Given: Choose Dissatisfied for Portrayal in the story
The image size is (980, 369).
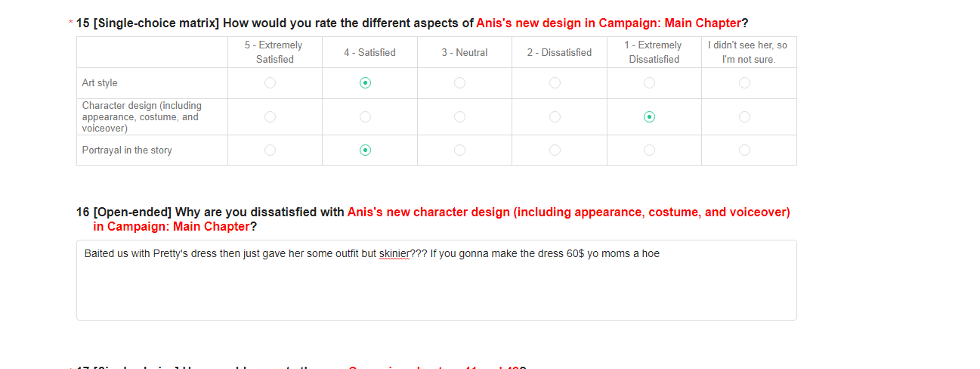Looking at the screenshot, I should 555,150.
